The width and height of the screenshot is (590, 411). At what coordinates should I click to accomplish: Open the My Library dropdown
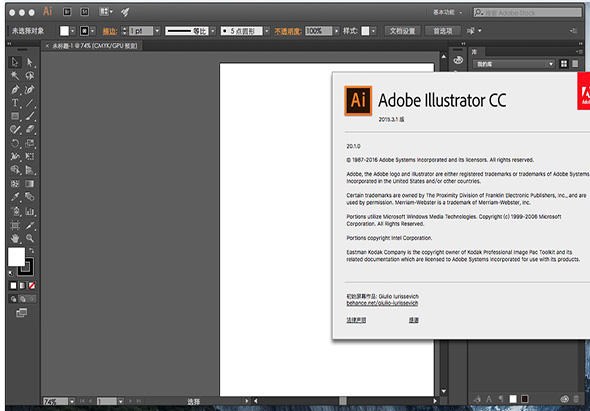[x=514, y=64]
